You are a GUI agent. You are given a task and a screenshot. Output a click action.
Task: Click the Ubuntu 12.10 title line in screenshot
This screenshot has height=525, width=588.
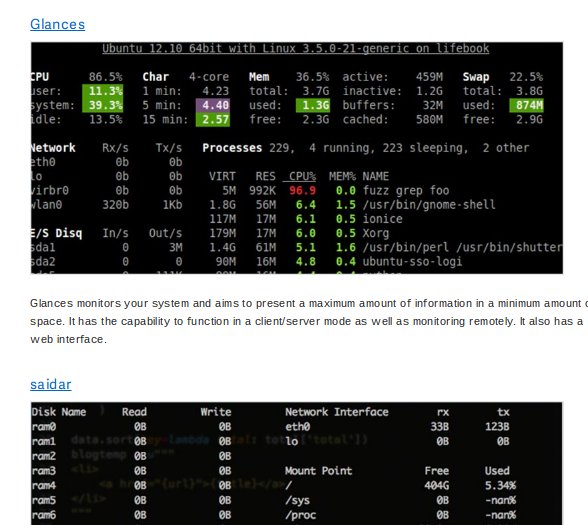click(296, 48)
